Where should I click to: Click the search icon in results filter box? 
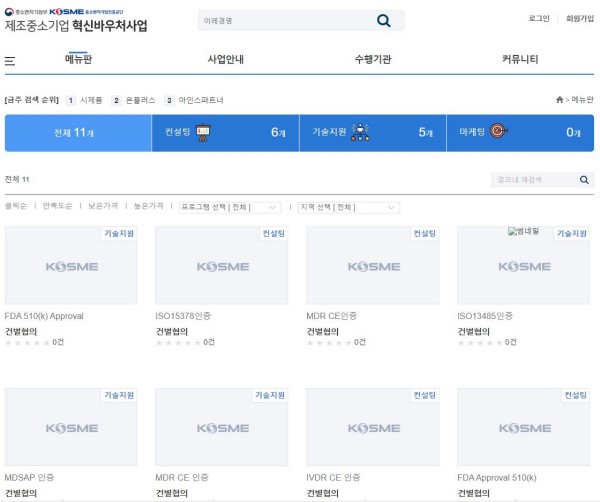(584, 180)
